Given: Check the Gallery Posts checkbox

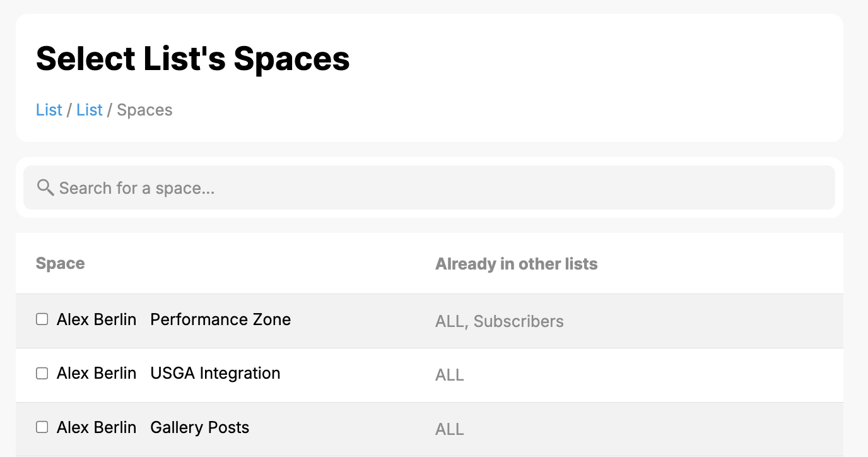Looking at the screenshot, I should pyautogui.click(x=42, y=427).
